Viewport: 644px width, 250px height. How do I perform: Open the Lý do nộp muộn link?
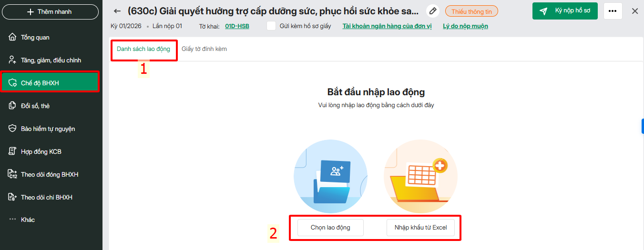pyautogui.click(x=465, y=26)
